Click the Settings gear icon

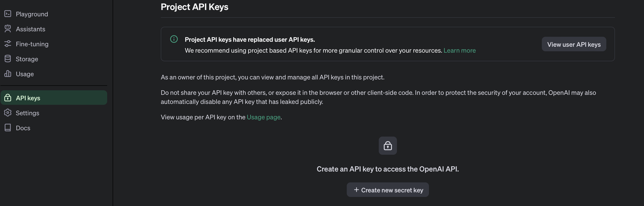(x=8, y=113)
